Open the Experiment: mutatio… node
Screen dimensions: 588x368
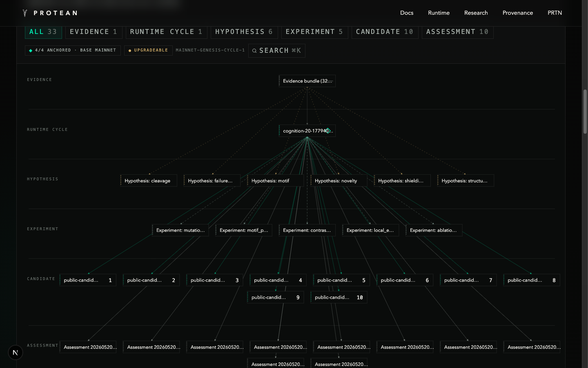coord(180,230)
